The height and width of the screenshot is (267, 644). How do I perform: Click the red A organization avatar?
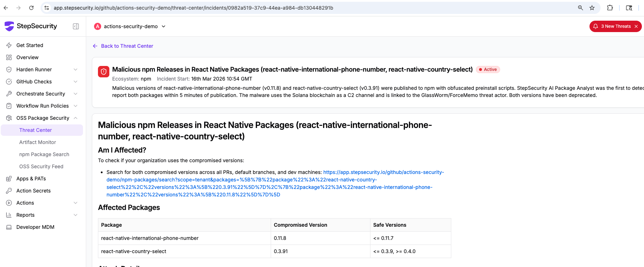pyautogui.click(x=98, y=26)
